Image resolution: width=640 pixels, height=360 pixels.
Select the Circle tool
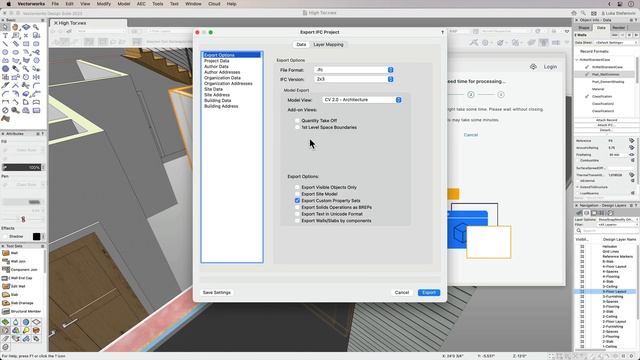[x=5, y=52]
